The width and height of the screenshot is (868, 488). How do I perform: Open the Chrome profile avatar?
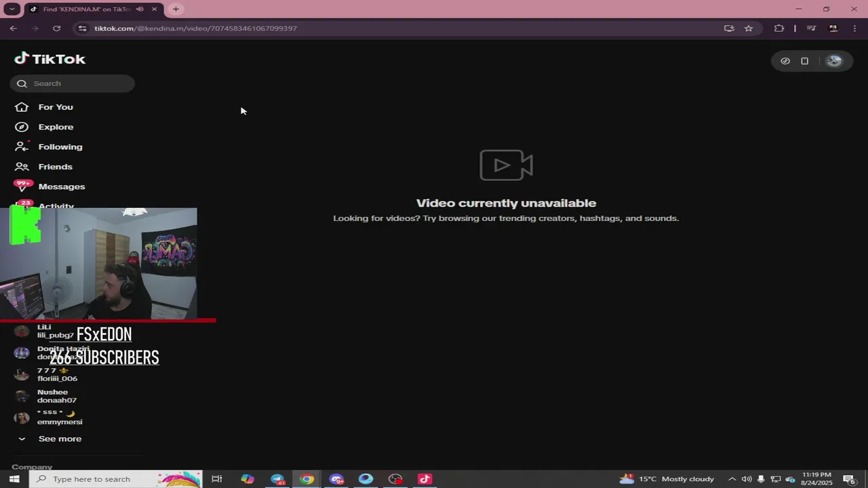[833, 28]
